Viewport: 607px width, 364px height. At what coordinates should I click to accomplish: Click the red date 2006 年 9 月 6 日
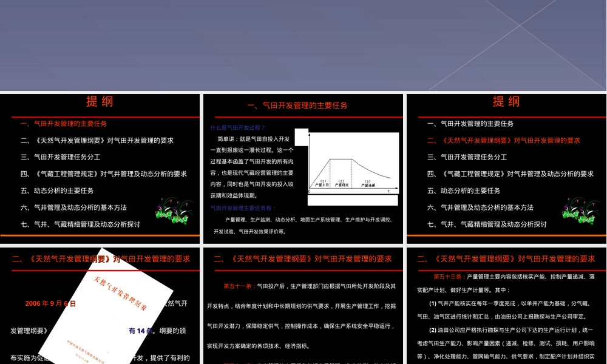tap(51, 304)
